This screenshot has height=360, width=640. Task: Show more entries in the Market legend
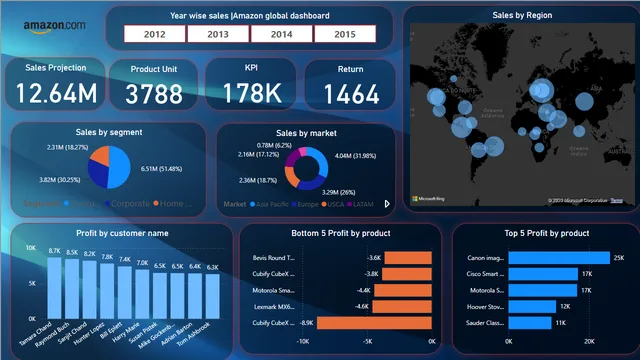pos(387,204)
